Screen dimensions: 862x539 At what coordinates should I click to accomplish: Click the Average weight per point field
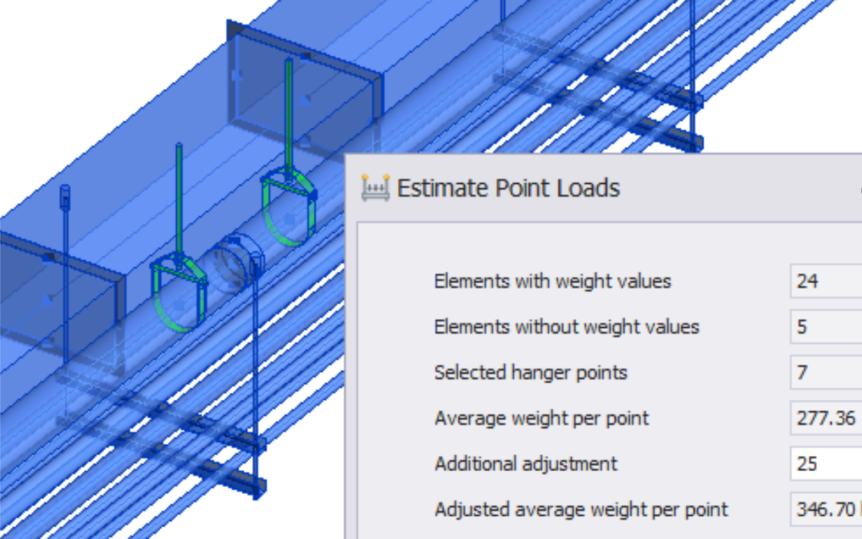pyautogui.click(x=825, y=418)
